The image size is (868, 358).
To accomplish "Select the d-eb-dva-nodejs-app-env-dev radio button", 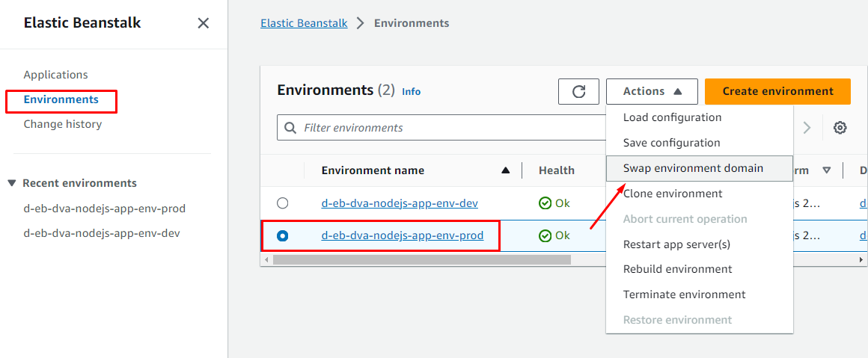I will (282, 203).
